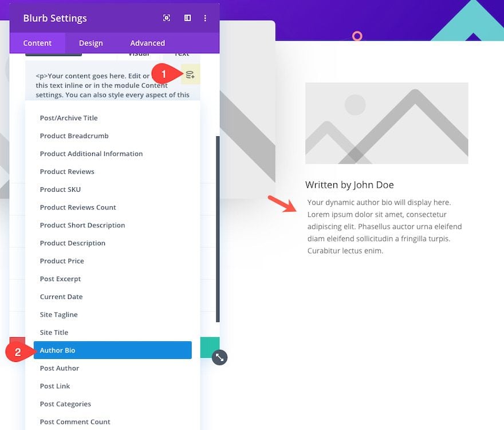Open the dynamic content database icon
This screenshot has height=430, width=504.
(190, 74)
